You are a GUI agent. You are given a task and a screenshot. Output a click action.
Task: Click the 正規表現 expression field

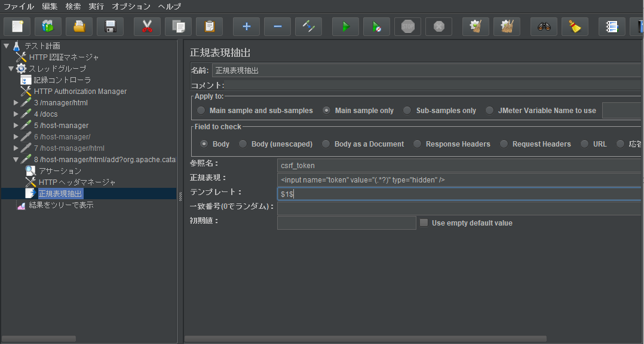(x=460, y=180)
